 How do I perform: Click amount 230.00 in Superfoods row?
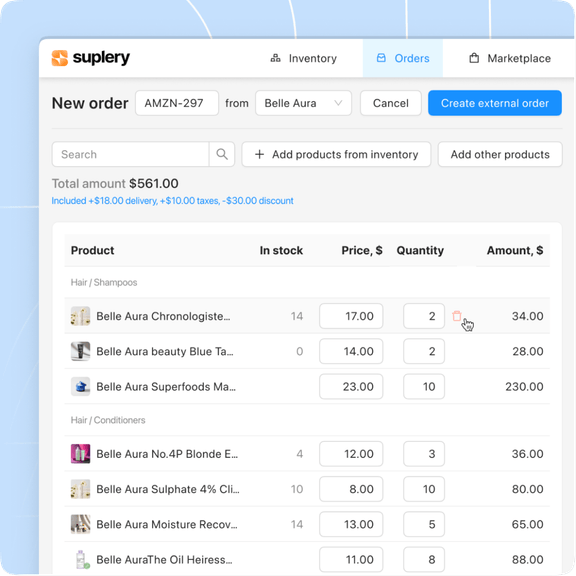[524, 387]
